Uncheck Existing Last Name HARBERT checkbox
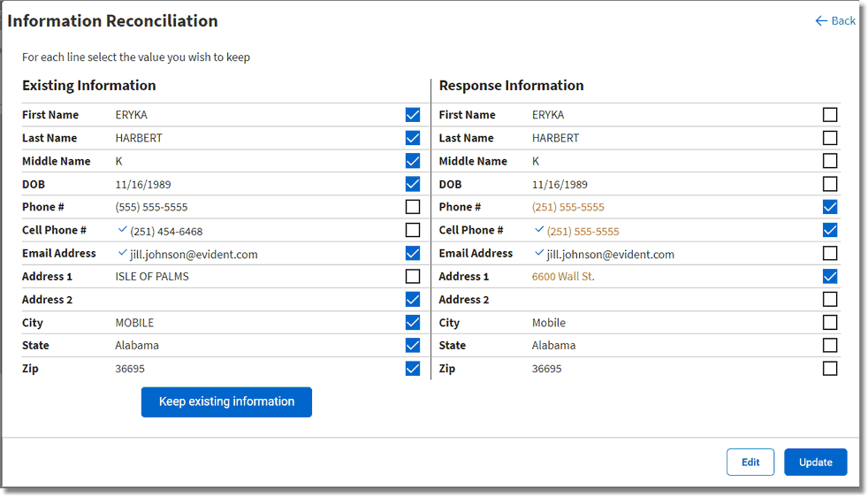 click(413, 138)
